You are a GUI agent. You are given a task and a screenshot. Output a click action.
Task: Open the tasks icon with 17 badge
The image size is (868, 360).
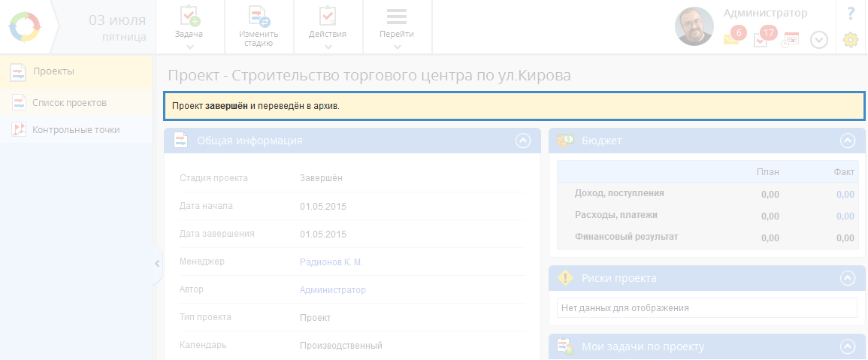click(761, 40)
